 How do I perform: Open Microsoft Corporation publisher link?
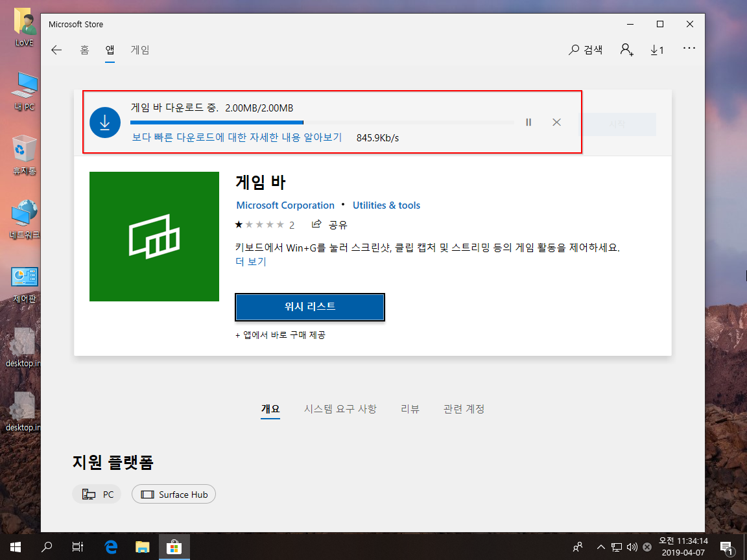285,205
